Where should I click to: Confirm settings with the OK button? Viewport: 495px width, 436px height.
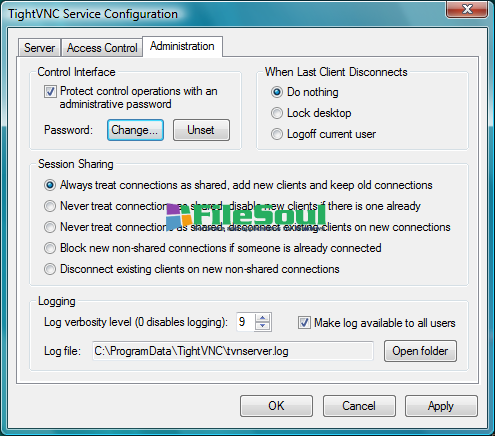coord(276,406)
